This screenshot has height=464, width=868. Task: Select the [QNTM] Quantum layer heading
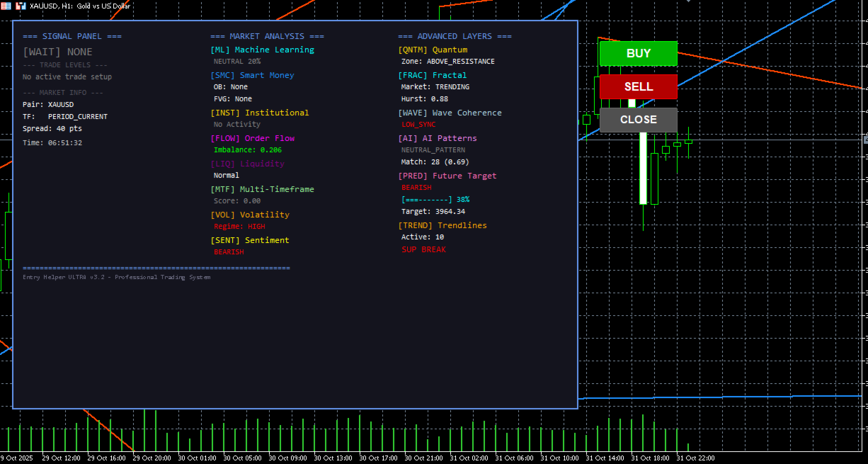click(433, 50)
